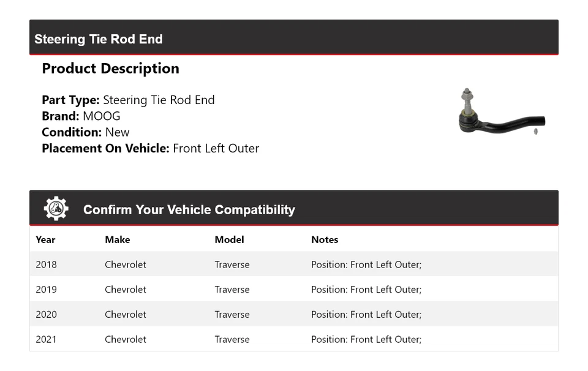Click the Product Description heading
The height and width of the screenshot is (371, 588).
click(x=110, y=69)
